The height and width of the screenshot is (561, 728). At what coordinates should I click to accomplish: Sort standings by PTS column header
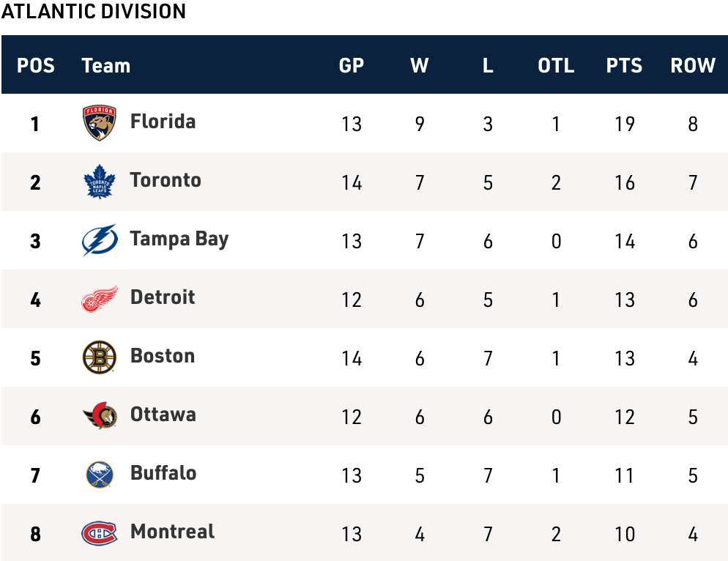click(624, 65)
